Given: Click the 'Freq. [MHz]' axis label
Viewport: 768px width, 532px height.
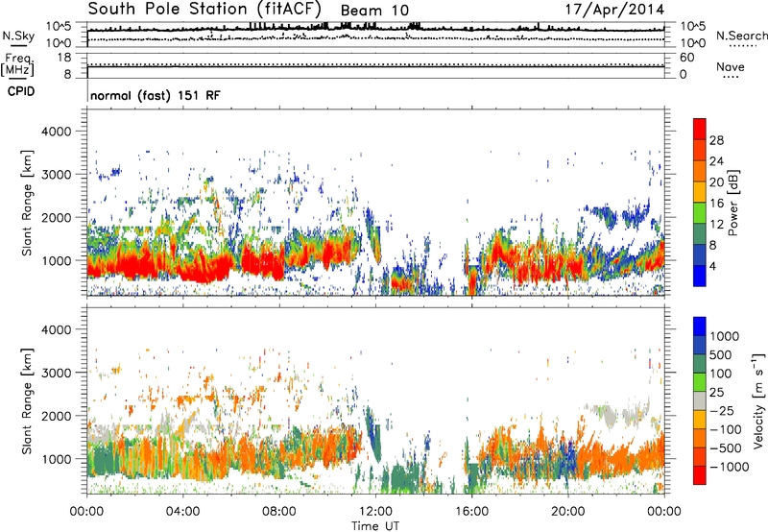Looking at the screenshot, I should [17, 64].
